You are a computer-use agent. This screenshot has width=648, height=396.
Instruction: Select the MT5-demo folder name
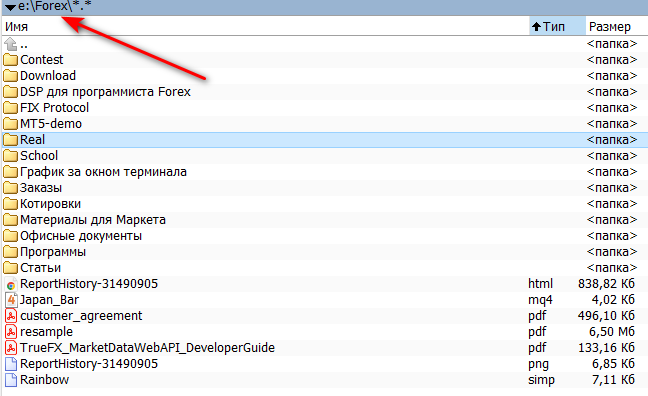51,124
